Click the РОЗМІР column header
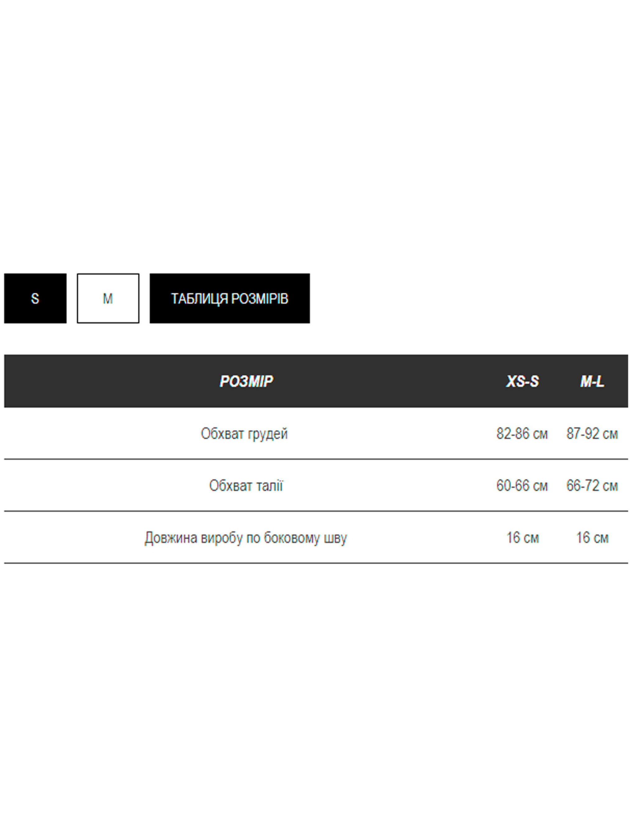630x840 pixels. (x=246, y=381)
